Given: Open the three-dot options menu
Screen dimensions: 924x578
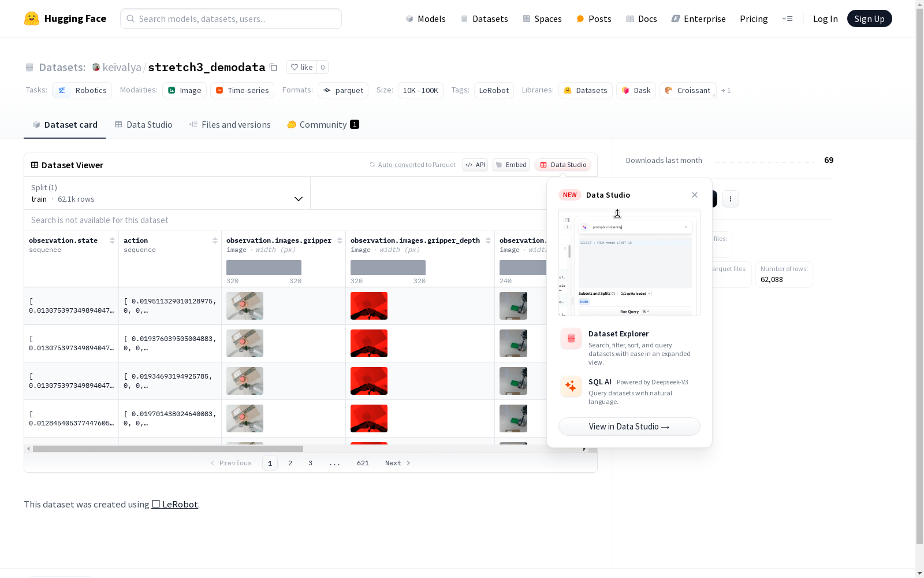Looking at the screenshot, I should (x=731, y=199).
